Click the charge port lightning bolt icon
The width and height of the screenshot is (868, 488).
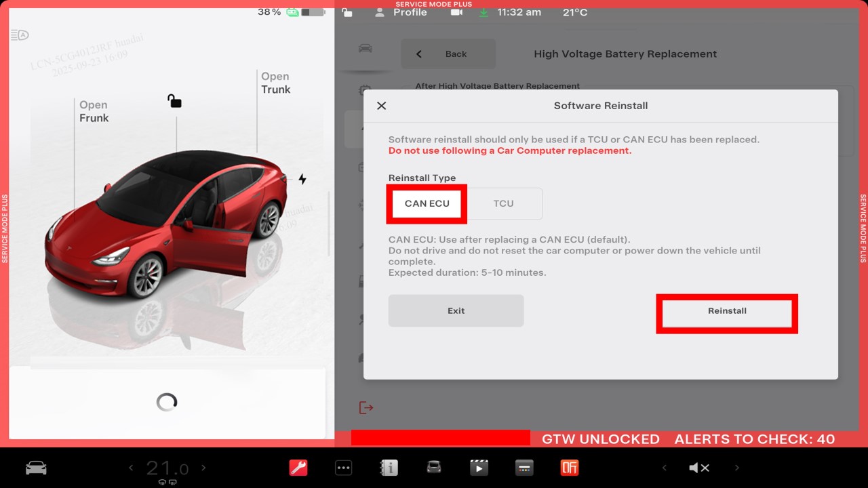coord(302,179)
